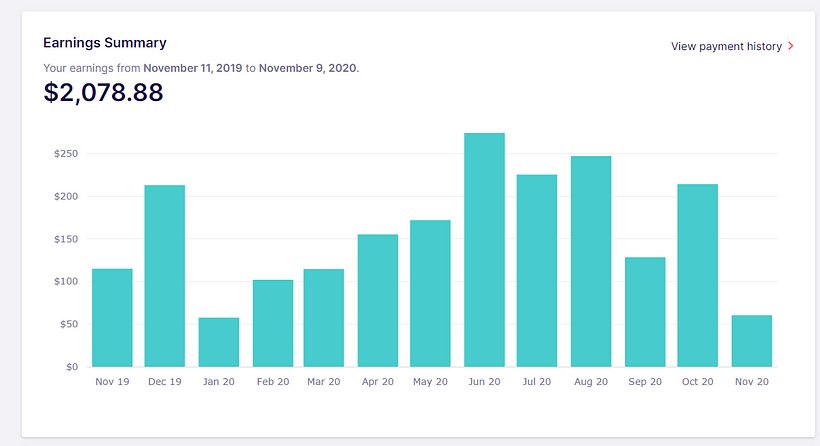
Task: Click the $2,078.88 total earnings amount
Action: (103, 93)
